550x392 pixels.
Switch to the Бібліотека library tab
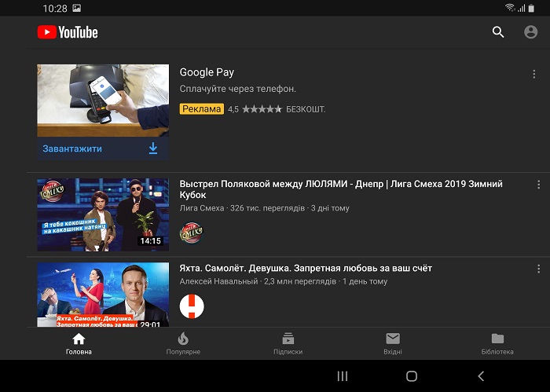pyautogui.click(x=497, y=343)
